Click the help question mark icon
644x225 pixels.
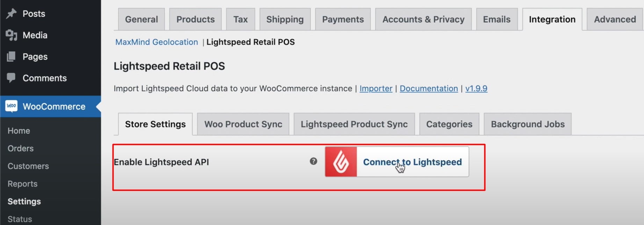tap(313, 161)
